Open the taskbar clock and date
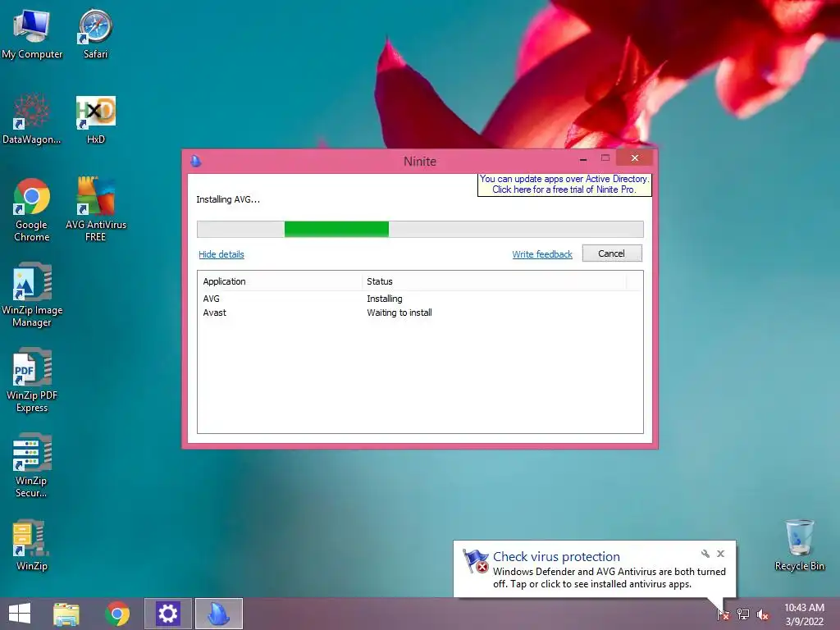Viewport: 840px width, 630px height. tap(804, 614)
